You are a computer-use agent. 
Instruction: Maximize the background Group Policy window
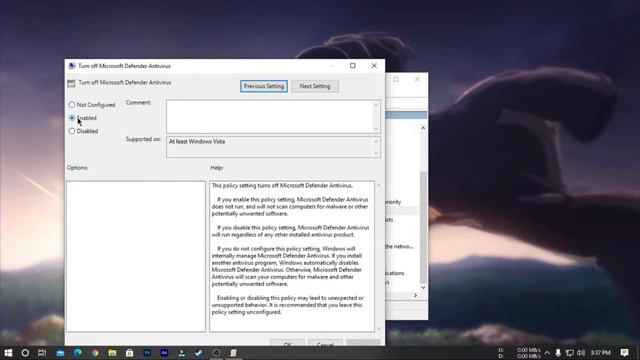396,79
